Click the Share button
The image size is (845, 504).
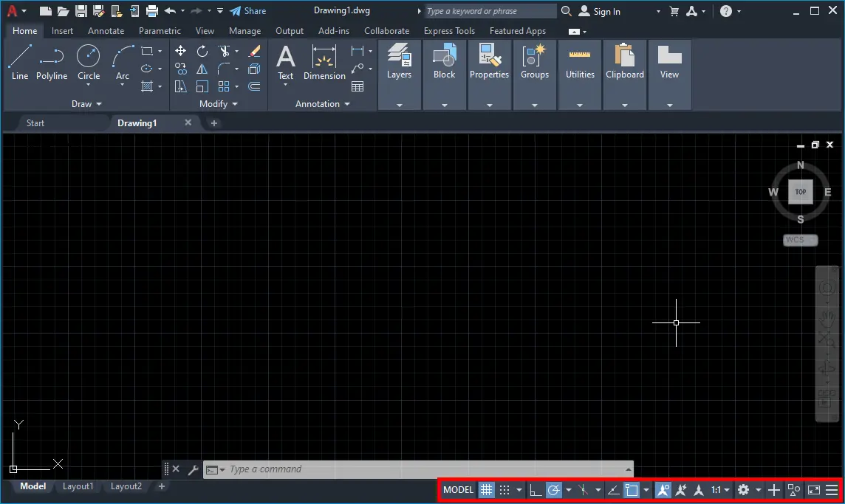click(x=248, y=11)
